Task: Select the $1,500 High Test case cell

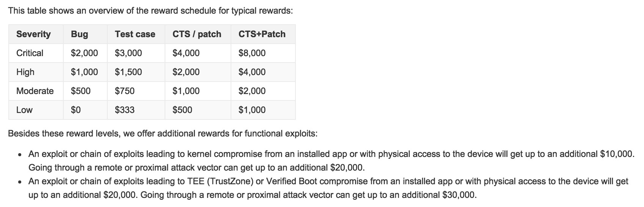Action: pos(128,72)
